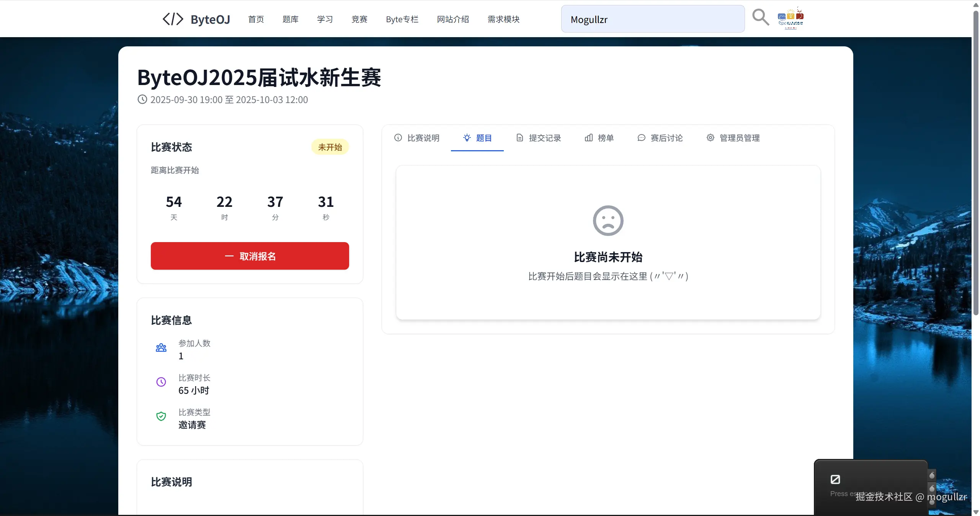Click the search magnifier icon
The width and height of the screenshot is (980, 516).
pos(760,18)
